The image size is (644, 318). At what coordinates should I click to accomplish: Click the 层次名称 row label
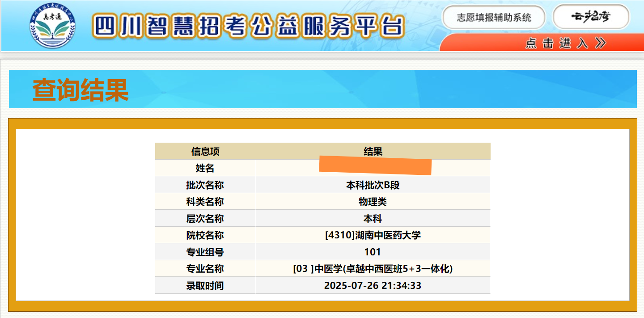click(205, 219)
